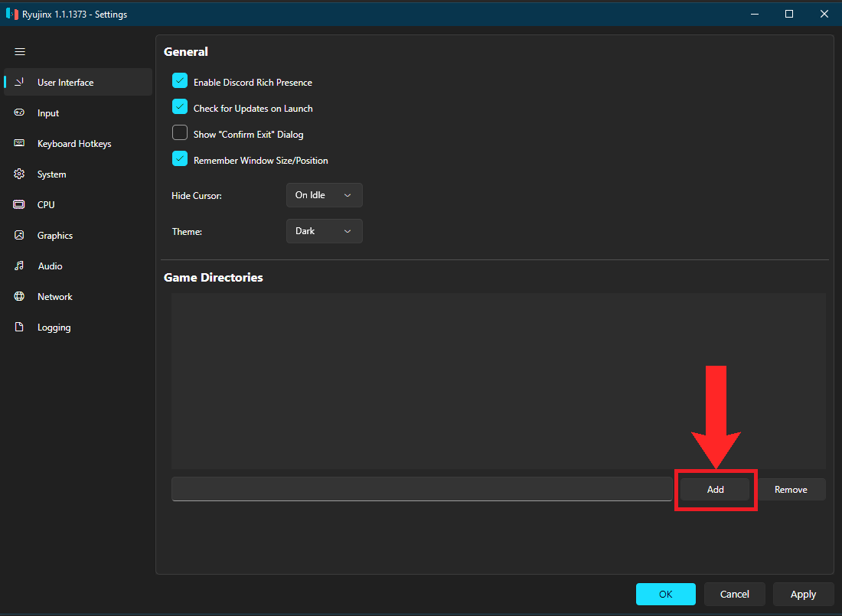Confirm settings with the OK button

coord(665,594)
